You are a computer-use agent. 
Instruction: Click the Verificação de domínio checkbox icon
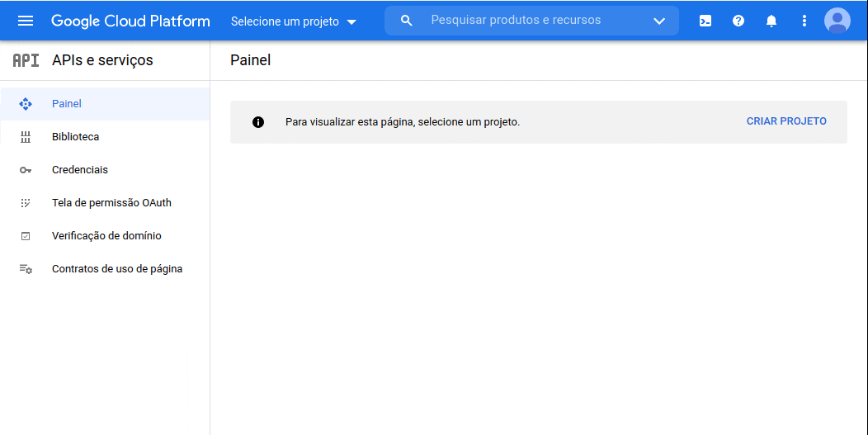click(x=26, y=236)
